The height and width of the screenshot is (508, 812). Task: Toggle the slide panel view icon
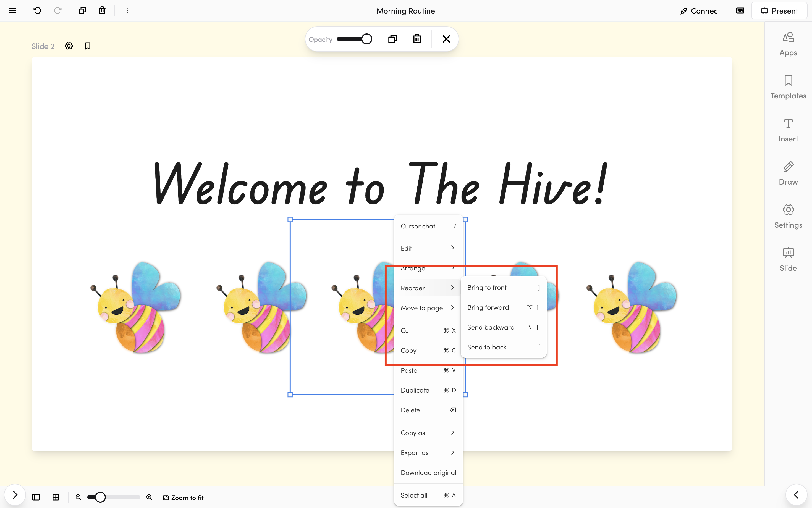click(36, 497)
